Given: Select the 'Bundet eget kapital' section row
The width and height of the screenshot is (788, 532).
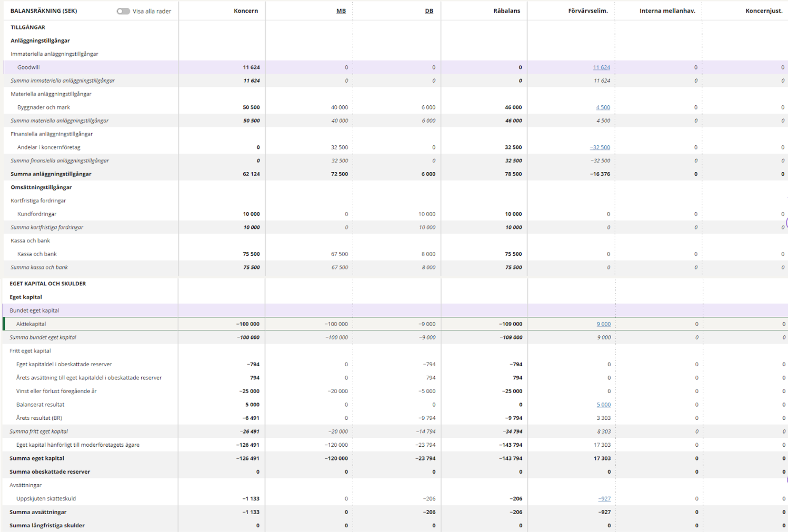Looking at the screenshot, I should [34, 310].
